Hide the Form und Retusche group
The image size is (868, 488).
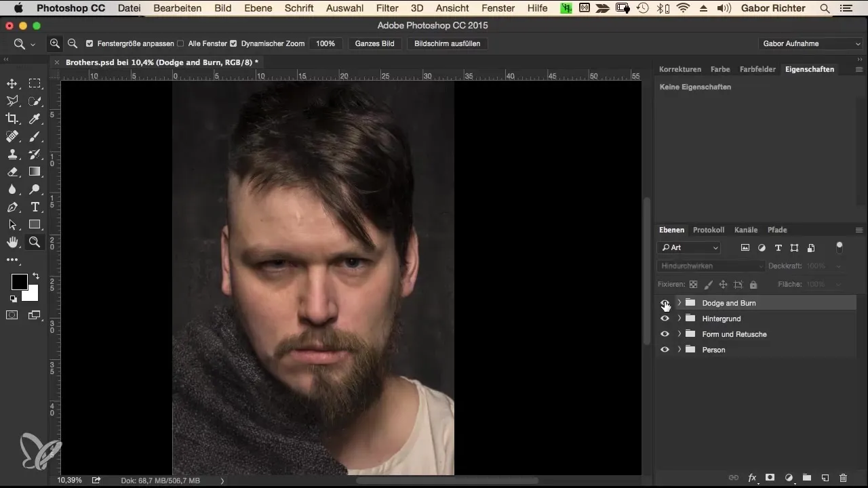click(665, 334)
